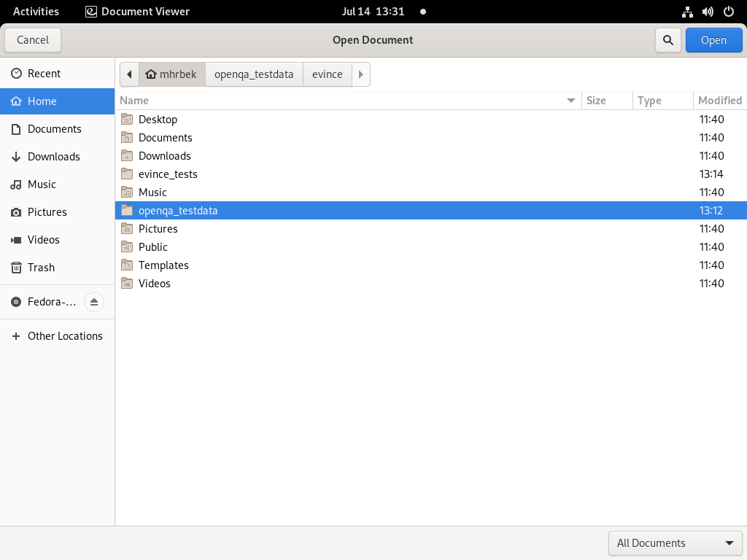Click the search magnifier button
Viewport: 747px width, 560px height.
(668, 40)
